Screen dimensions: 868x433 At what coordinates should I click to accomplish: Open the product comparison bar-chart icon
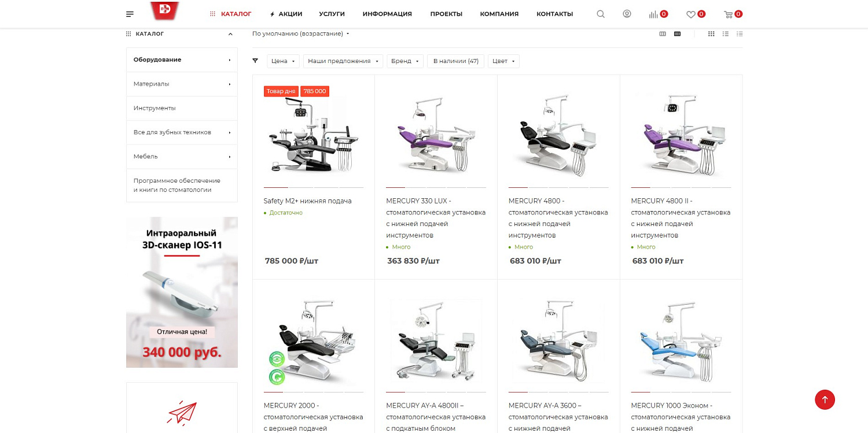(x=653, y=14)
